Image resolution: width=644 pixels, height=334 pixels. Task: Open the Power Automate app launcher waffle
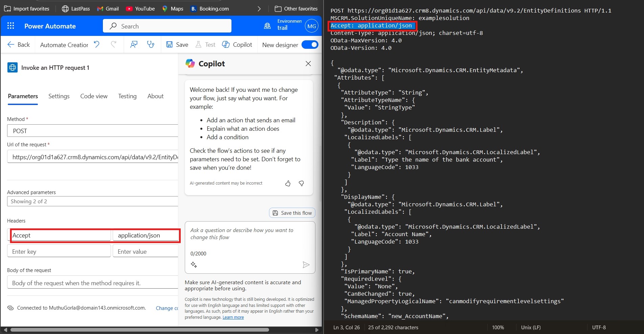click(x=11, y=26)
